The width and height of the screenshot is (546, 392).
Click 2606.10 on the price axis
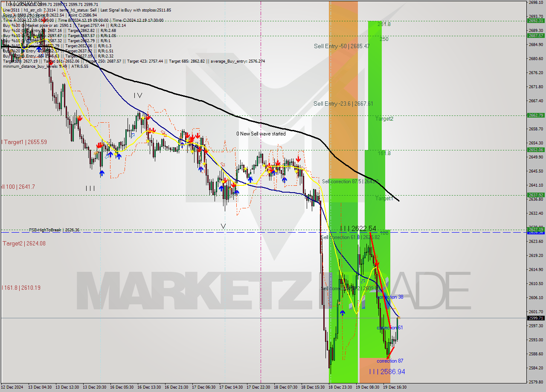tap(536, 297)
